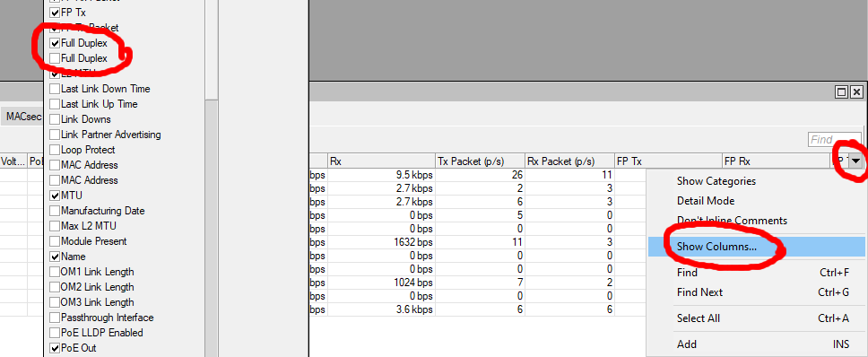
Task: Click the Tx Packet value 26
Action: pos(480,175)
